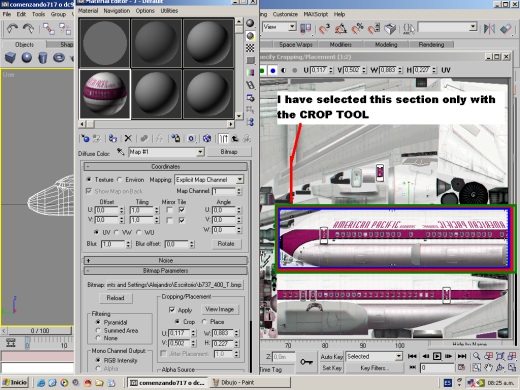Screen dimensions: 520x390
Task: Select the Place radio button
Action: [204, 322]
